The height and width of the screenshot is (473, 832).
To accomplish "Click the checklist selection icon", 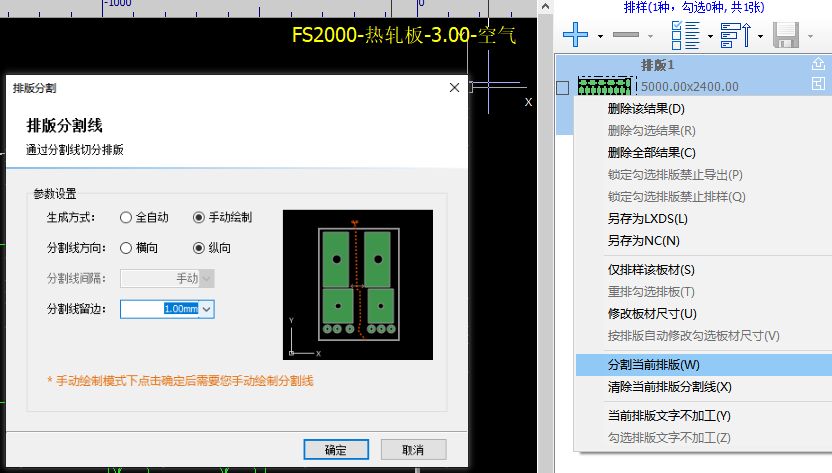I will coord(685,36).
